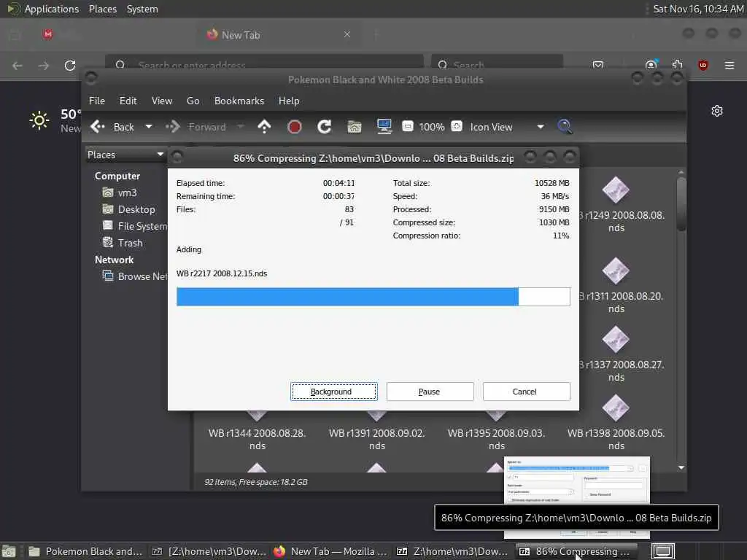Select file WB r1337 2008.08.27.nds icon
This screenshot has width=747, height=560.
616,340
